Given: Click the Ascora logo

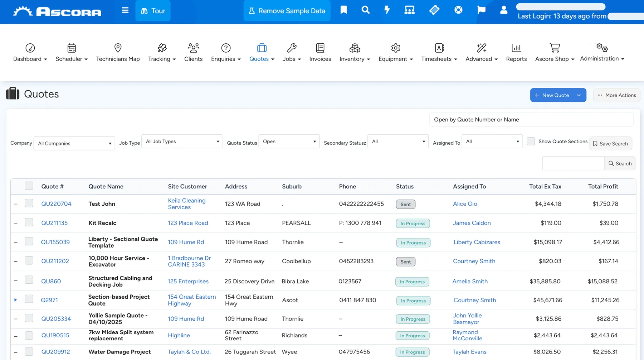Looking at the screenshot, I should point(57,11).
